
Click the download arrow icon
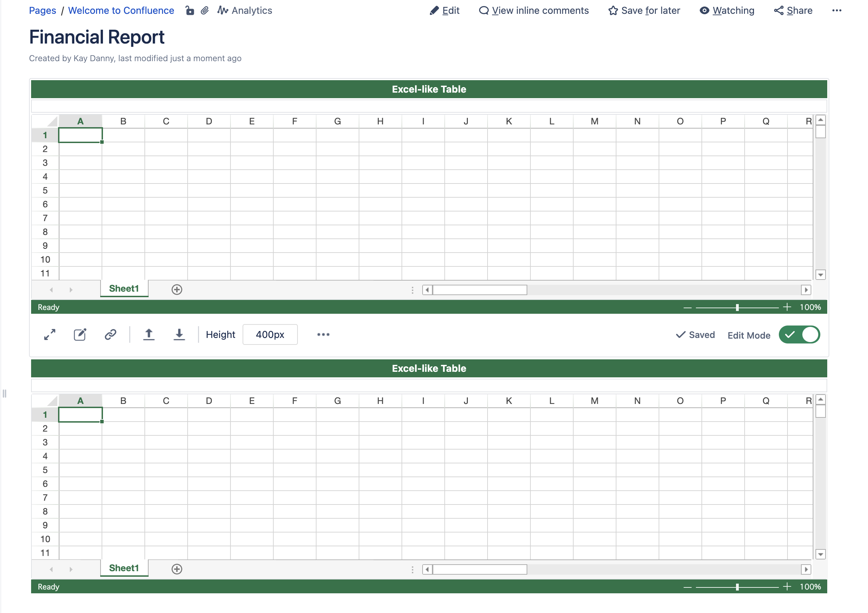pyautogui.click(x=179, y=335)
